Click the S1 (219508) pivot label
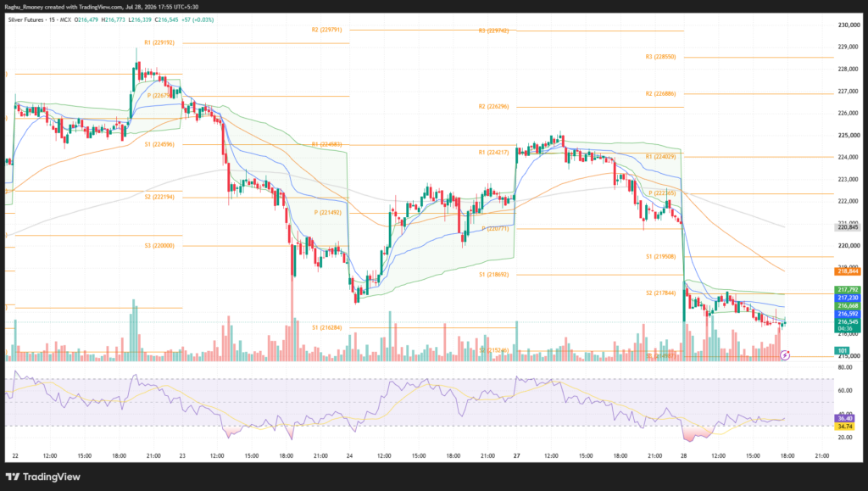 [x=660, y=257]
